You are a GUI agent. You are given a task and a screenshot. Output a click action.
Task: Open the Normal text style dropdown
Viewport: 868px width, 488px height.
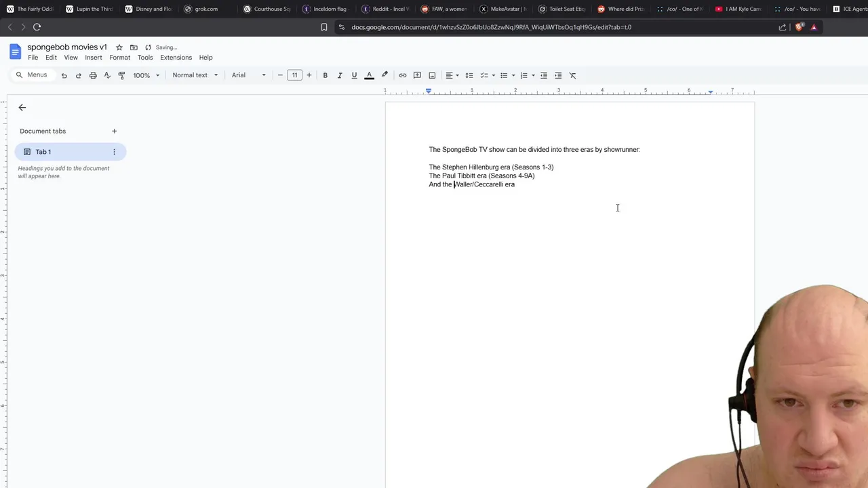click(195, 75)
